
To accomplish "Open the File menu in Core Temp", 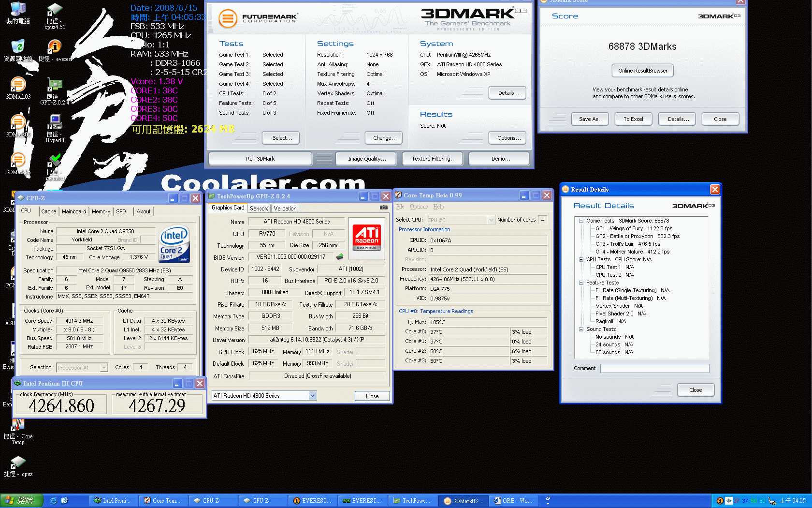I will [x=400, y=207].
